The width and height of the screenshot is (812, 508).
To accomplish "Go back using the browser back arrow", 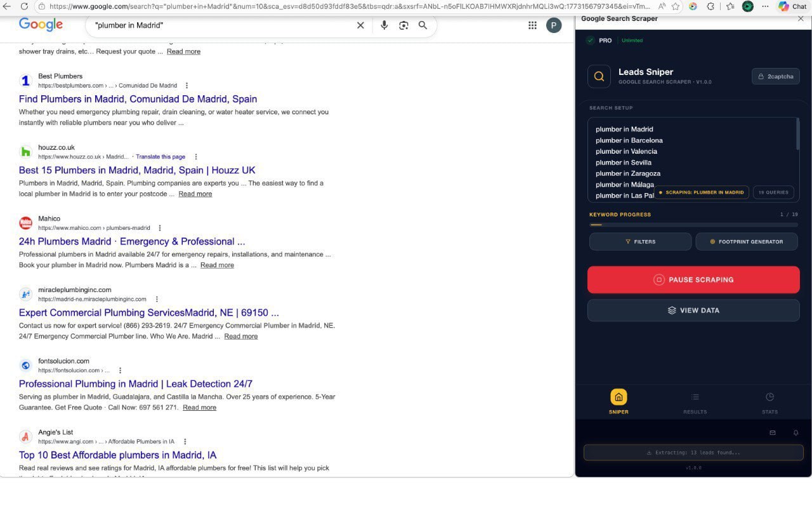I will point(7,6).
